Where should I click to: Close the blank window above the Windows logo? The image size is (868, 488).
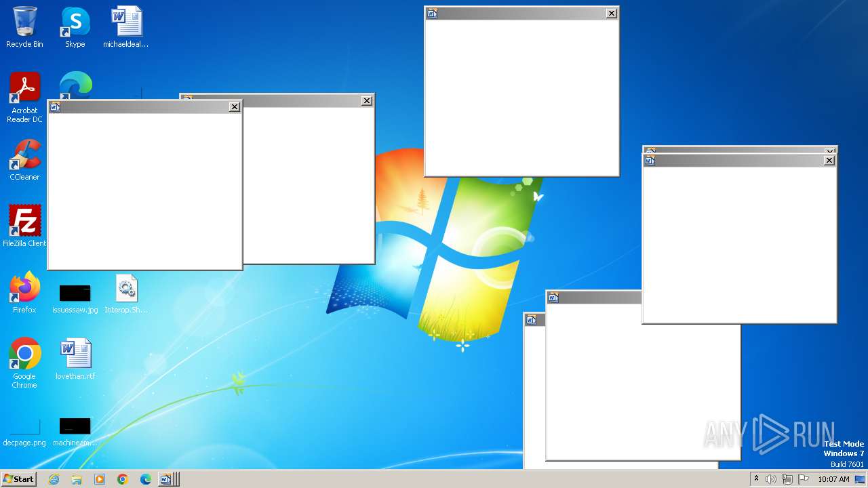click(x=612, y=13)
